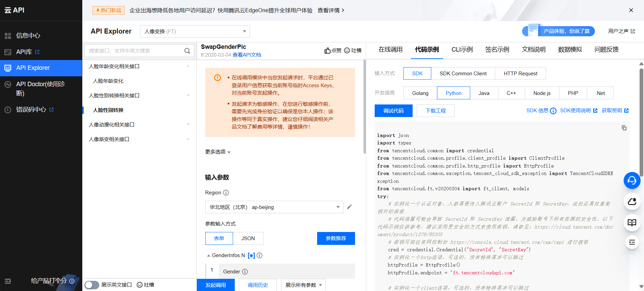Switch to the 签名示例 tab
This screenshot has height=291, width=644.
point(497,50)
